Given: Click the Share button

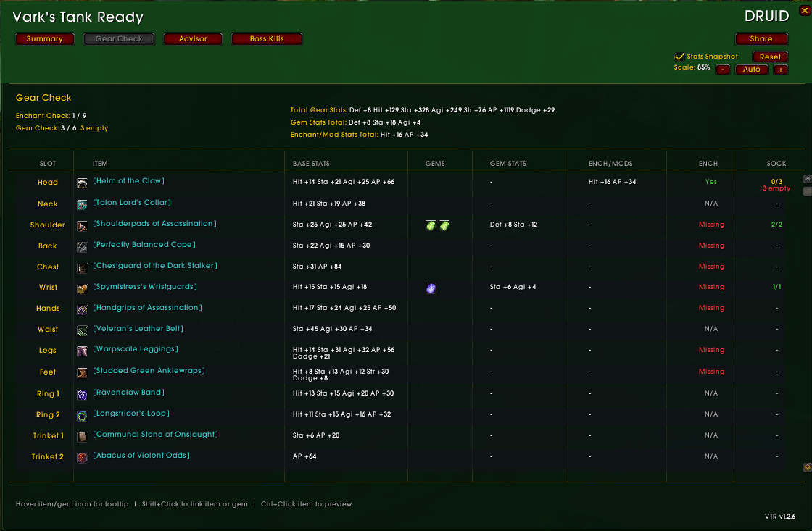Looking at the screenshot, I should pos(761,39).
